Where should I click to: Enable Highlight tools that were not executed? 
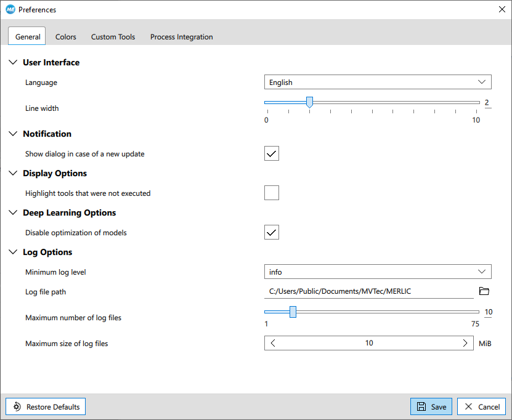point(272,193)
